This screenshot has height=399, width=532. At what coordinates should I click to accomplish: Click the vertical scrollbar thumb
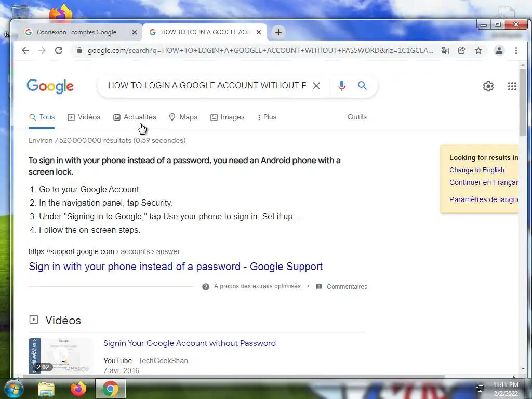point(523,102)
